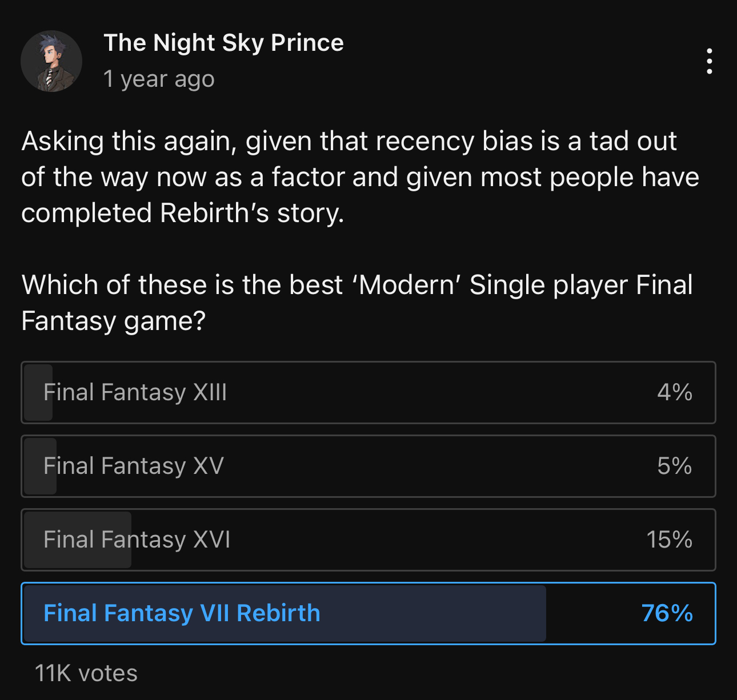Click the "completed Rebirth's story." text line
The image size is (737, 700).
point(183,214)
